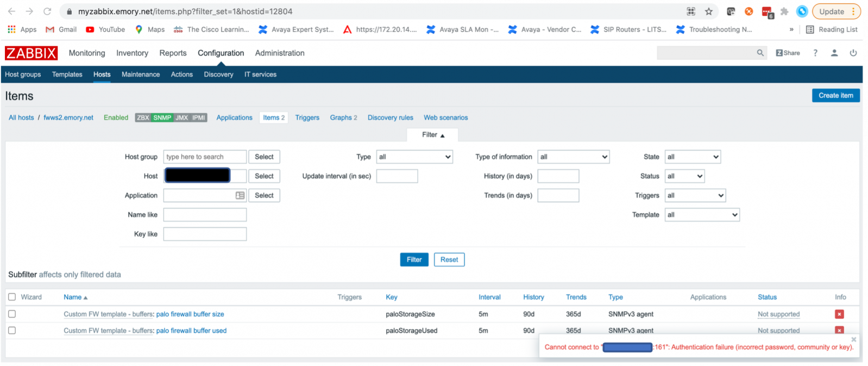Viewport: 868px width, 366px height.
Task: Open The Cisco Learning bookmark
Action: click(x=211, y=29)
